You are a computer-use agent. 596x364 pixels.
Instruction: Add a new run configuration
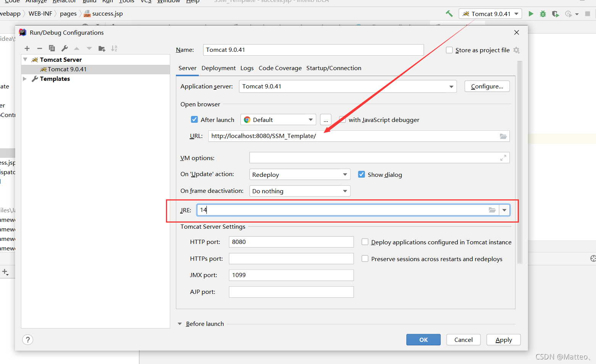click(27, 48)
